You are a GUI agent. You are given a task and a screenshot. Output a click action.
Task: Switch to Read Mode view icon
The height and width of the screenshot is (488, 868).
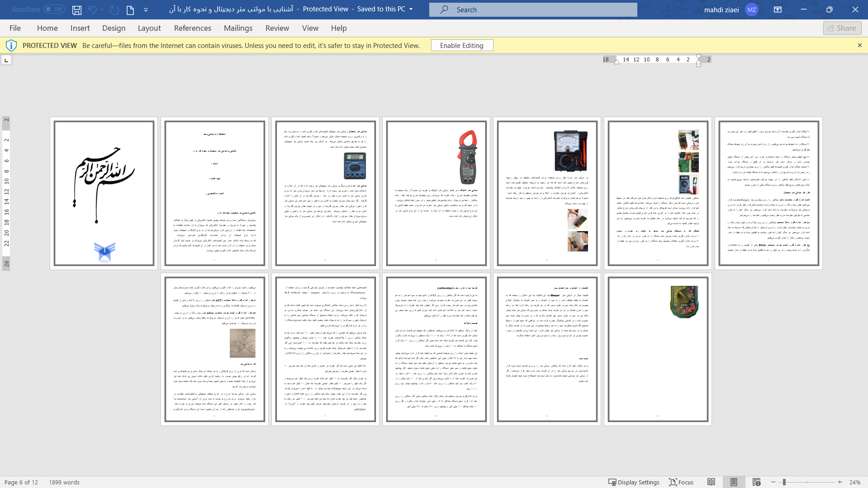711,482
